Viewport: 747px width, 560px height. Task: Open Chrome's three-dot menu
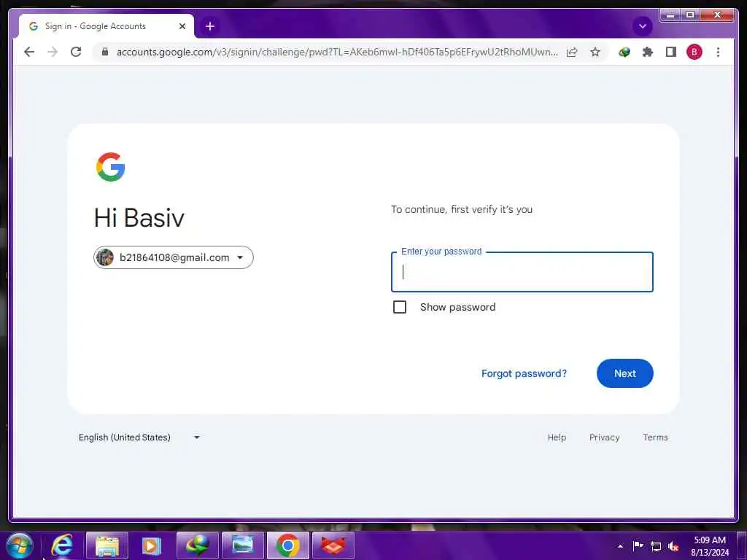(x=718, y=52)
